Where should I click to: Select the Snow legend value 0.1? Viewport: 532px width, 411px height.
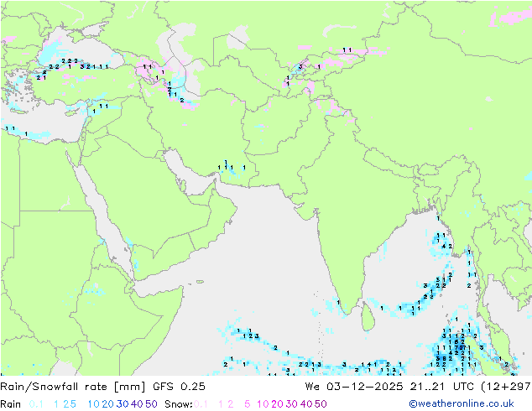201,404
